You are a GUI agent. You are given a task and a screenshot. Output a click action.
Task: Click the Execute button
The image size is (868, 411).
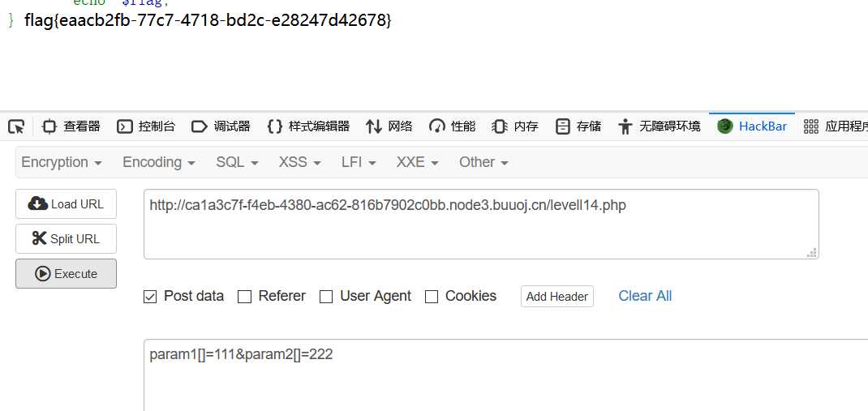click(x=66, y=274)
